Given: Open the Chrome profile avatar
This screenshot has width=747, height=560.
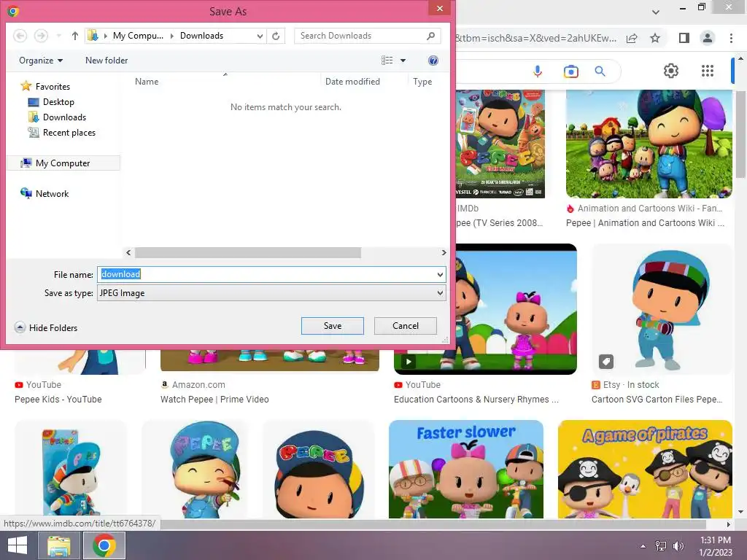Looking at the screenshot, I should click(x=708, y=38).
